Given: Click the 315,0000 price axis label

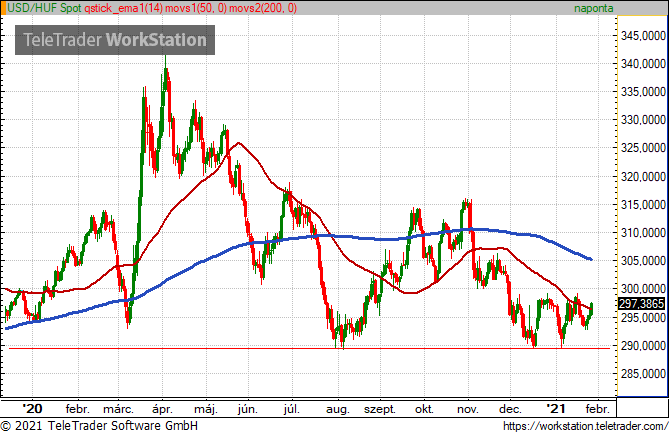Looking at the screenshot, I should click(x=643, y=205).
